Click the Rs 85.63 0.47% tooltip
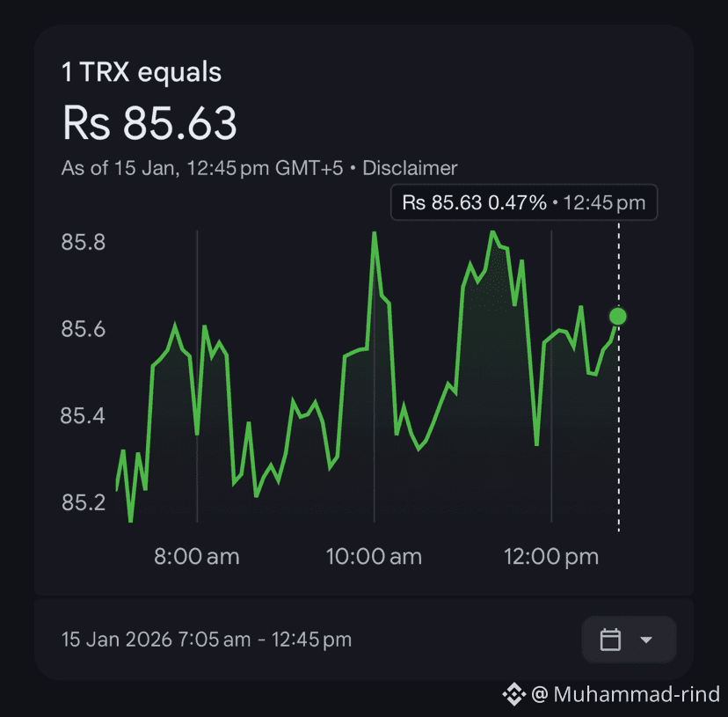 click(523, 203)
